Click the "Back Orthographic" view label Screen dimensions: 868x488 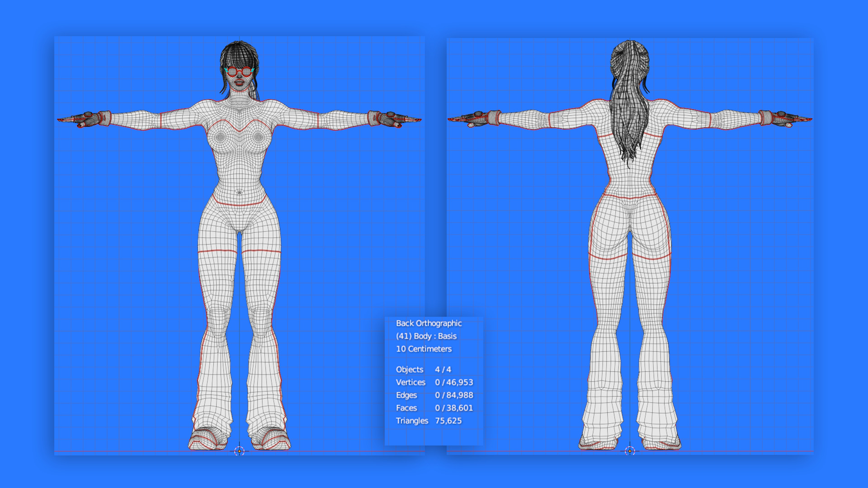(429, 324)
